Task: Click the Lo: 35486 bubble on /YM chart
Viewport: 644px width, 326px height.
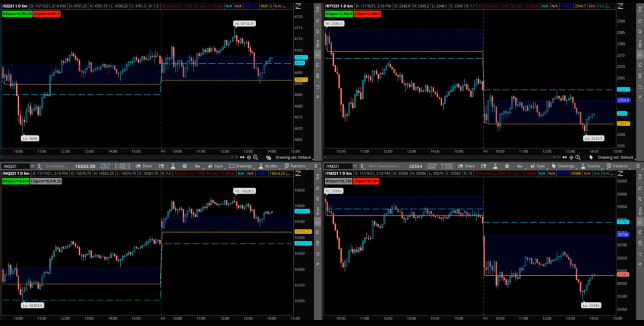Action: tap(591, 305)
